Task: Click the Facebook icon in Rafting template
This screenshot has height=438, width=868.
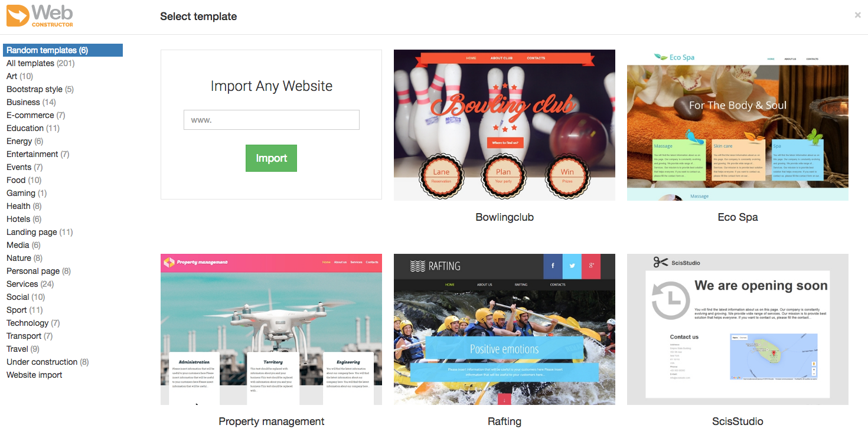Action: 553,266
